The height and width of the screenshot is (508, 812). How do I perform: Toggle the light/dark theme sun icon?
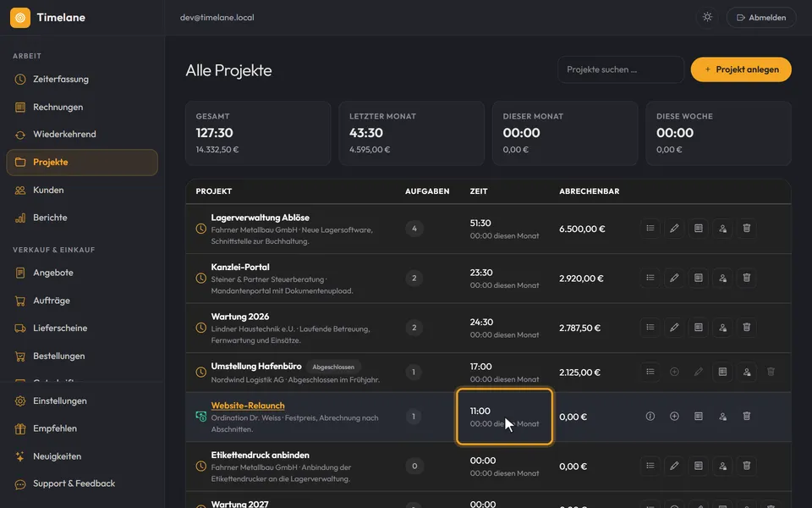(707, 17)
